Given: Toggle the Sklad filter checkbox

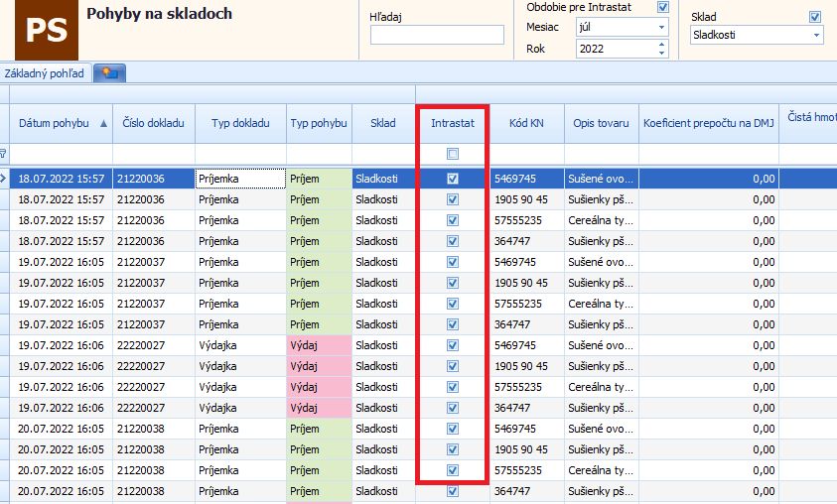Looking at the screenshot, I should pos(815,17).
